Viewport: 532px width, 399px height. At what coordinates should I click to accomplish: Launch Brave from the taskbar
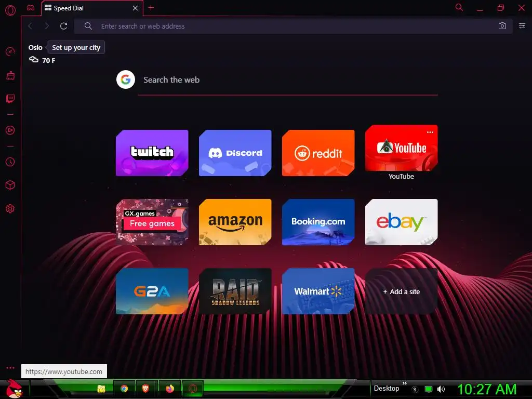(x=145, y=389)
